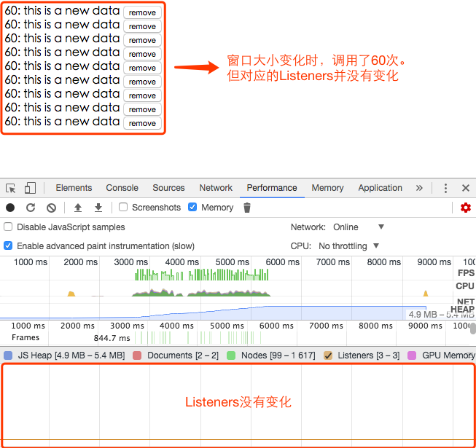Click the Frames track label
Image resolution: width=476 pixels, height=448 pixels.
coord(26,337)
